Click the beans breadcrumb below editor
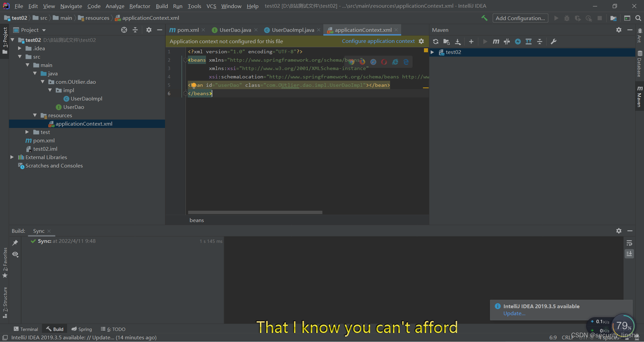 197,220
